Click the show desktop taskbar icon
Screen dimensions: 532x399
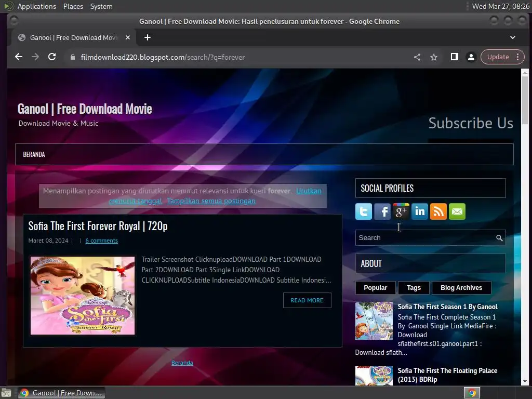(6, 393)
